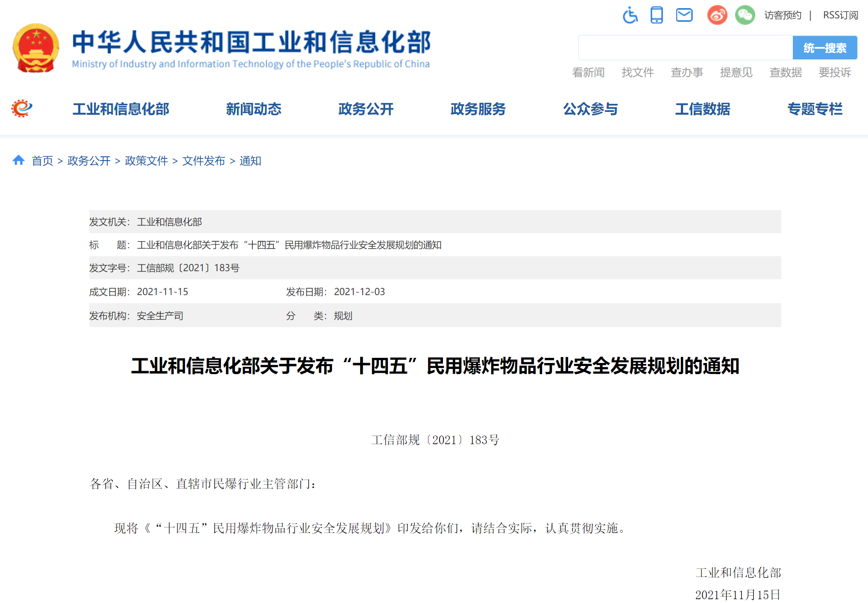Click 分类 value 规划

343,316
